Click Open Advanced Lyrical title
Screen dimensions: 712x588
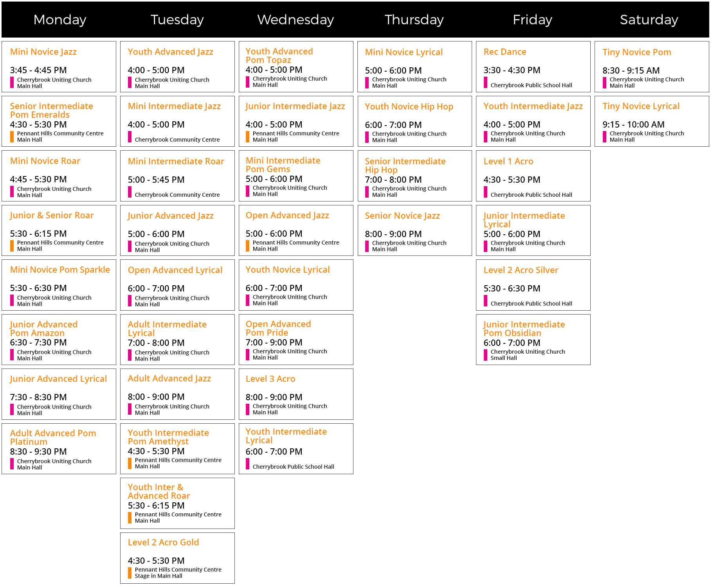[175, 270]
